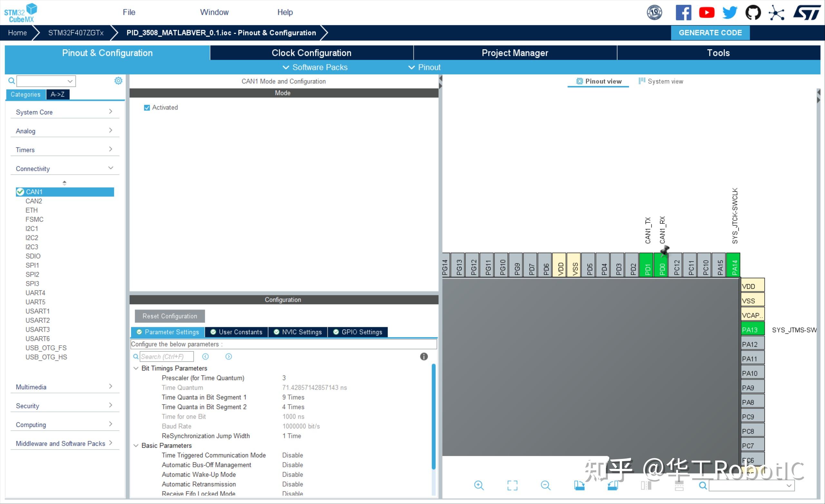This screenshot has height=504, width=825.
Task: Switch peripheral list to A->Z sorting
Action: tap(58, 94)
